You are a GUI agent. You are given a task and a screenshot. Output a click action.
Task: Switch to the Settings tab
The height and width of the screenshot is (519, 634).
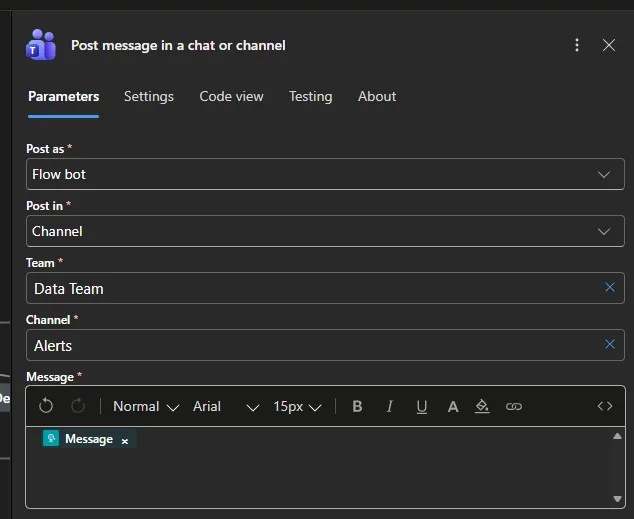(149, 96)
